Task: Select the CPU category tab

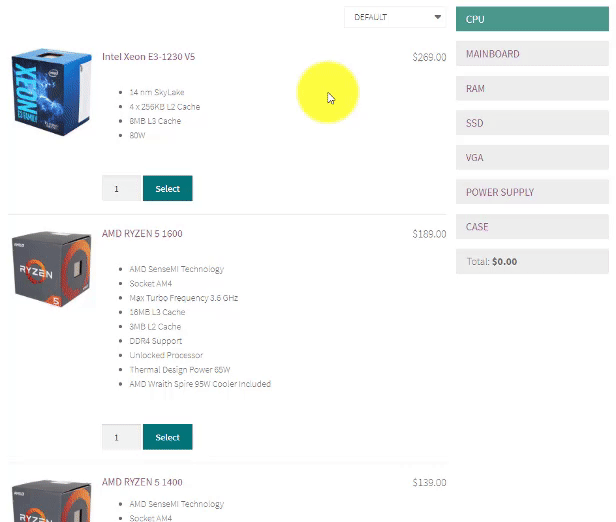Action: coord(532,19)
